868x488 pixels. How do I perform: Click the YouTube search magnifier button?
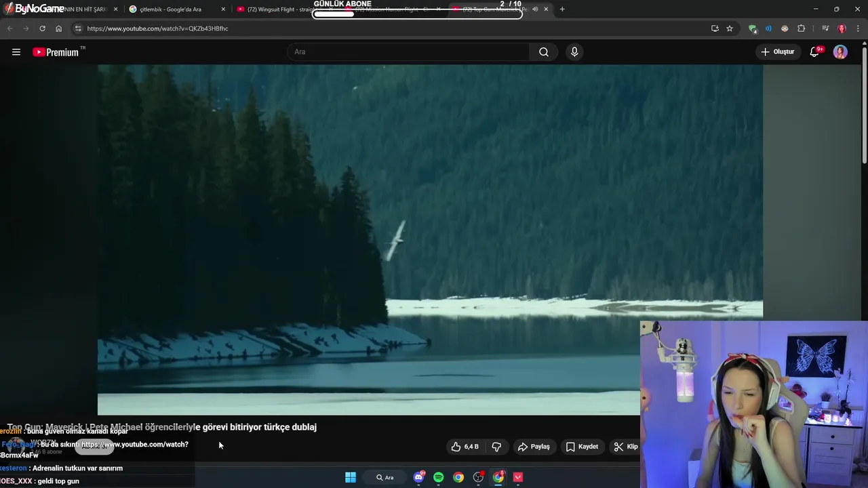click(x=544, y=52)
